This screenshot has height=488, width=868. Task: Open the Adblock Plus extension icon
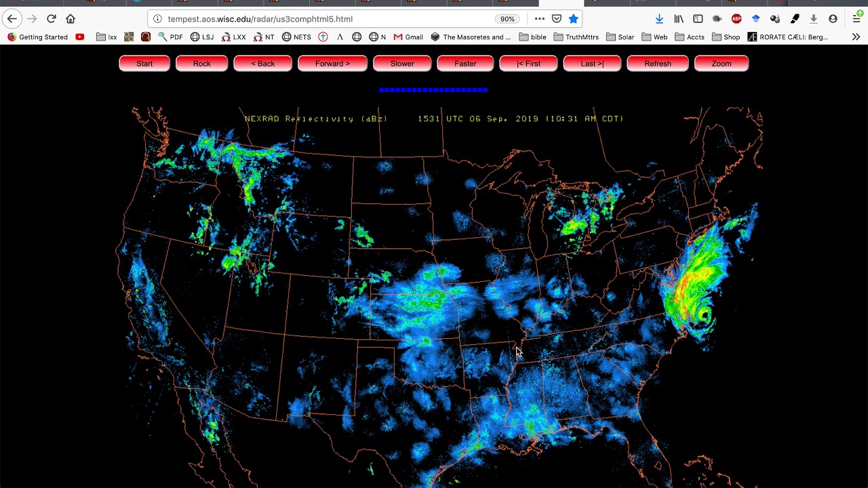736,19
